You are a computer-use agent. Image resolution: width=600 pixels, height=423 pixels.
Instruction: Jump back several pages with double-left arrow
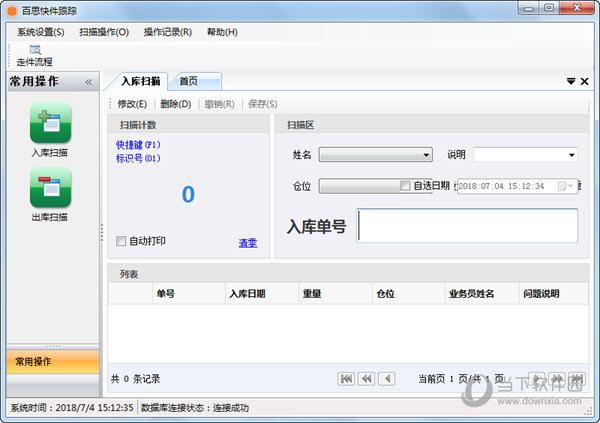(367, 379)
